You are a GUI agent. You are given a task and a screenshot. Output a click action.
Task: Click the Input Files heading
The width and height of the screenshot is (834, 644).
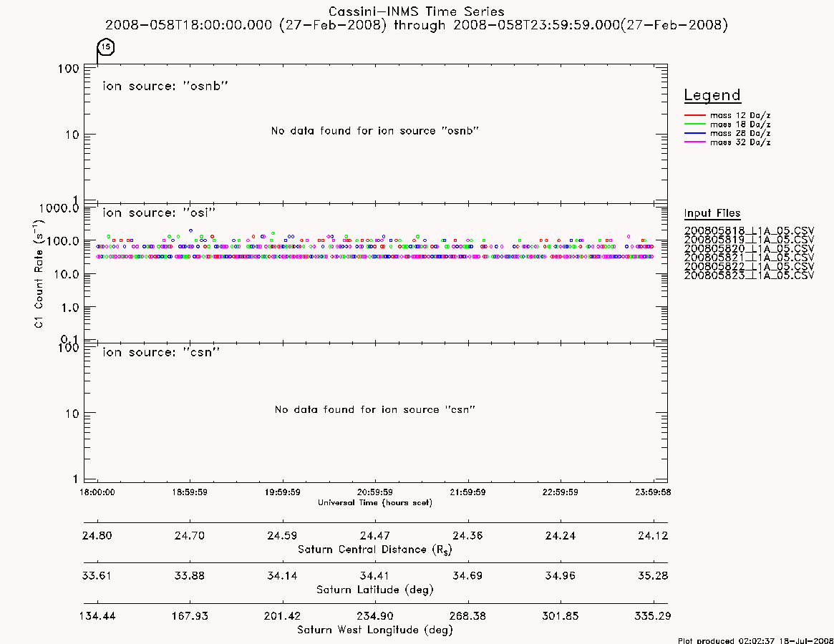pyautogui.click(x=712, y=213)
